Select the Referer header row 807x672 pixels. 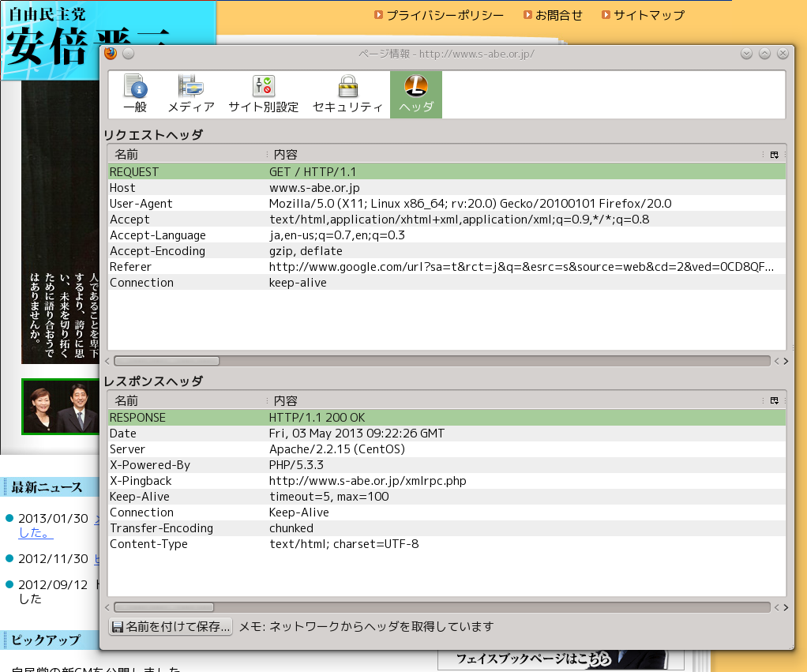(447, 267)
